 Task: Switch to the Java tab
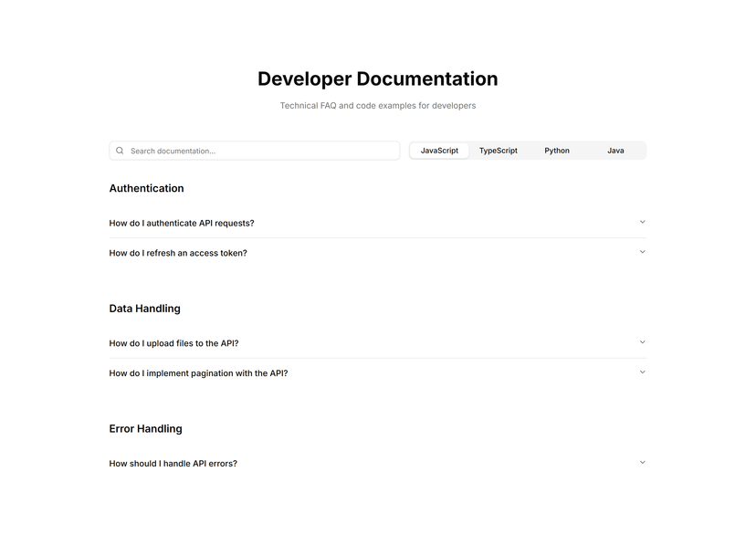tap(615, 151)
